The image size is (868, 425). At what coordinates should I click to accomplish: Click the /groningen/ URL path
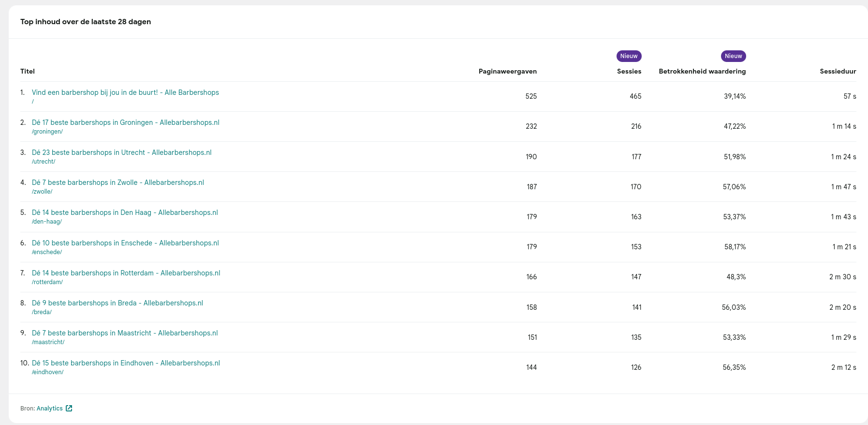(47, 132)
